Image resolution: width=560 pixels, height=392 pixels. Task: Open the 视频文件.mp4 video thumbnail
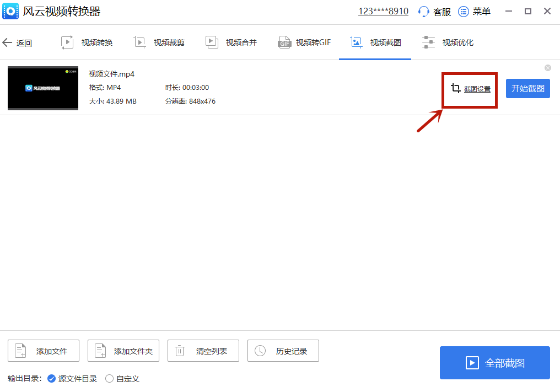tap(43, 88)
